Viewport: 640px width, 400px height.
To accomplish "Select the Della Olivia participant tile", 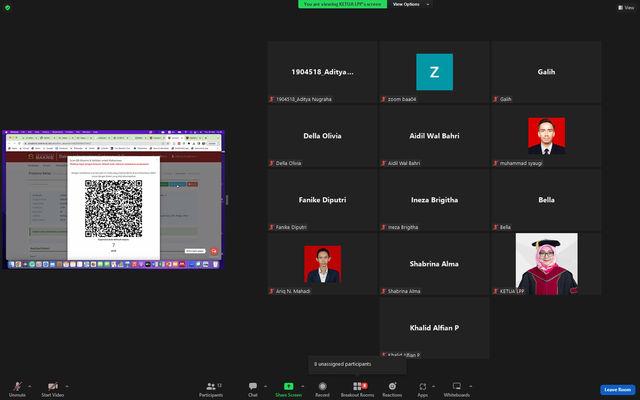I will click(x=322, y=136).
